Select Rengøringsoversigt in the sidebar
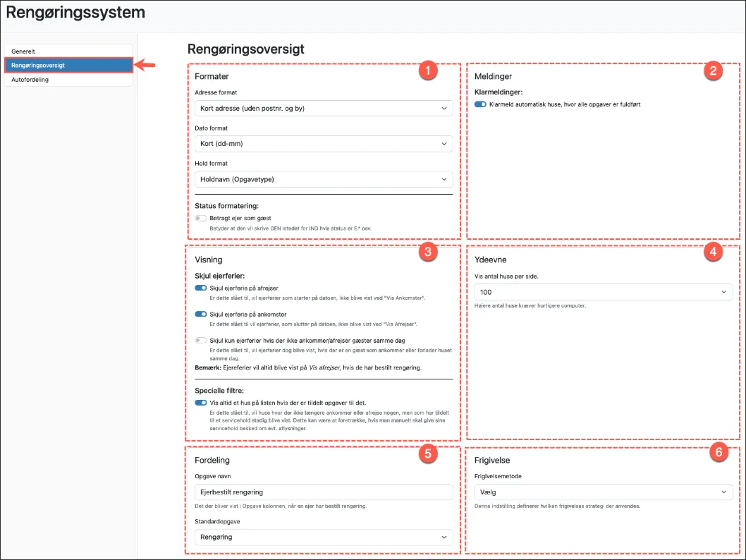Screen dimensions: 746x560 [68, 66]
